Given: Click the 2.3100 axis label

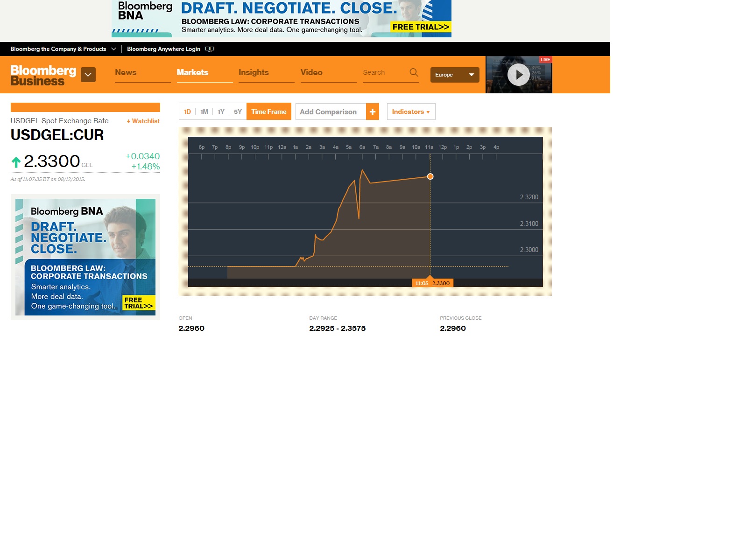Looking at the screenshot, I should coord(529,224).
